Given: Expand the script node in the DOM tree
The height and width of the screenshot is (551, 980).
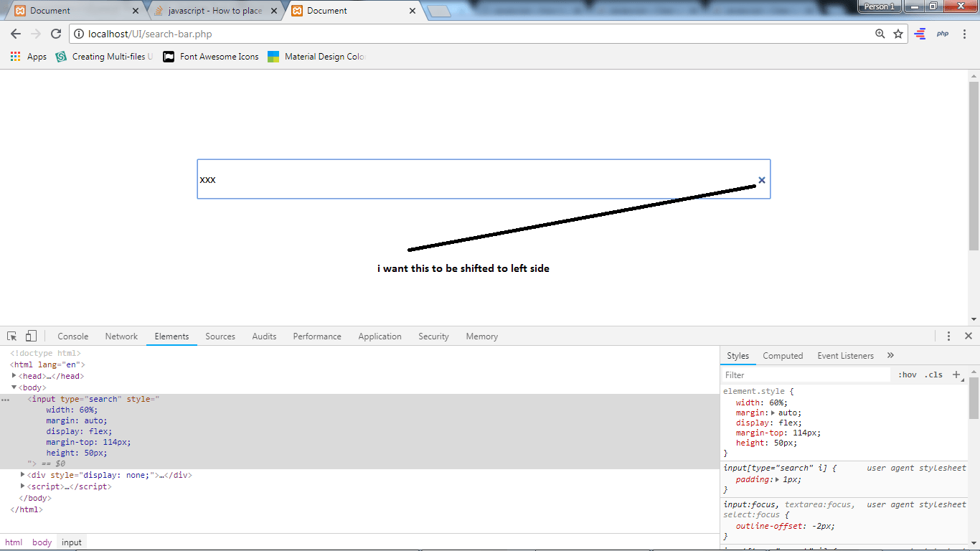Looking at the screenshot, I should pos(23,486).
